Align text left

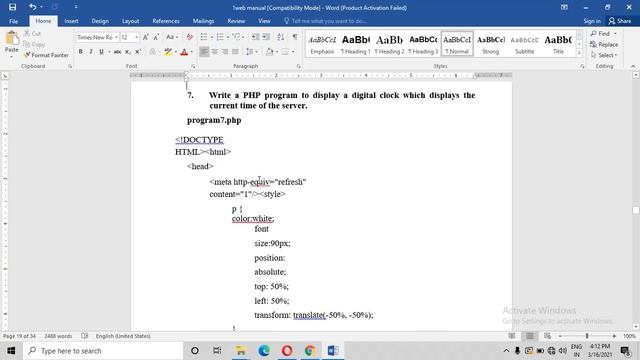click(x=204, y=52)
